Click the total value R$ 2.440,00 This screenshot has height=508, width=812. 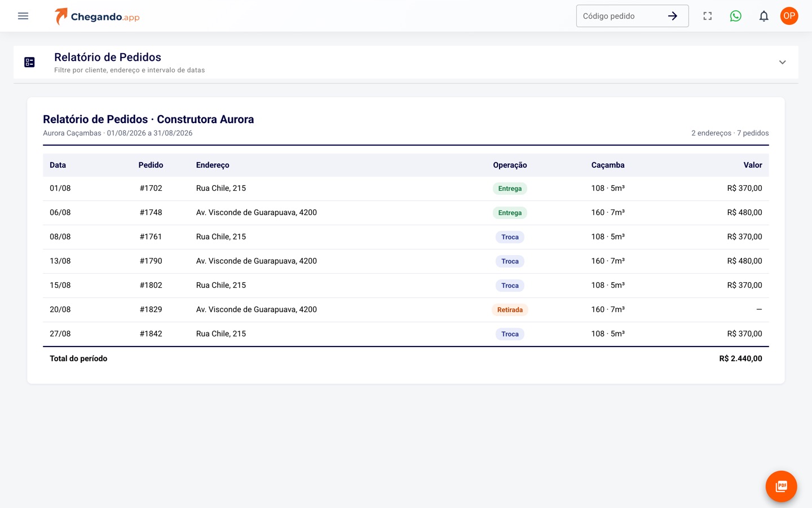pyautogui.click(x=740, y=358)
